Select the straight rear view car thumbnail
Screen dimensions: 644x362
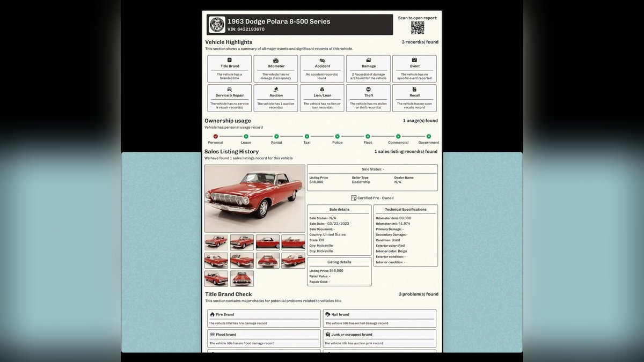(x=268, y=260)
